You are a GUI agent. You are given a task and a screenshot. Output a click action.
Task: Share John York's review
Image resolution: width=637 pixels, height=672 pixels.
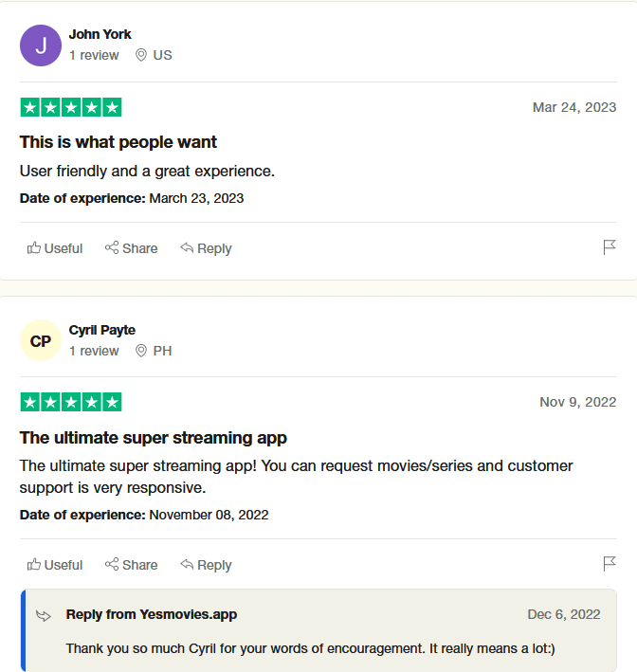[x=131, y=248]
